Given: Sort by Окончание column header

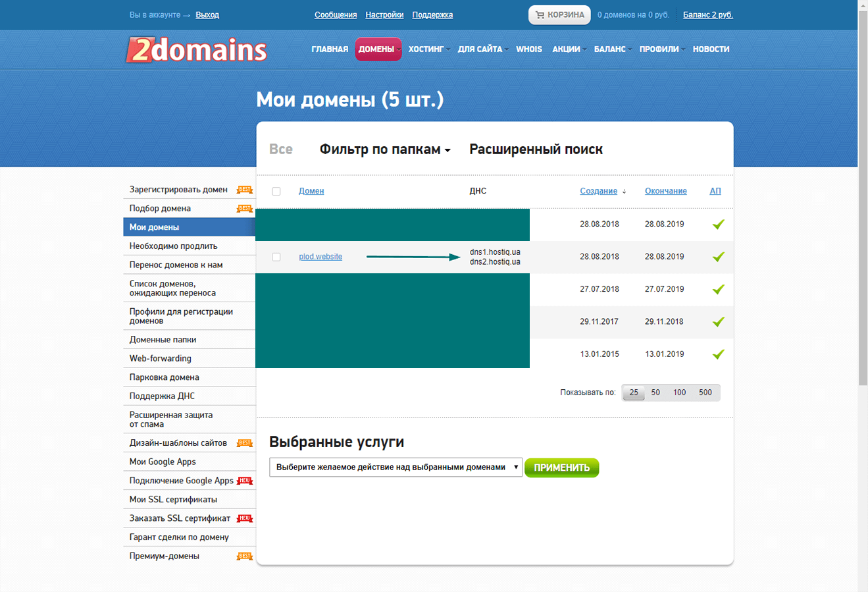Looking at the screenshot, I should (666, 191).
